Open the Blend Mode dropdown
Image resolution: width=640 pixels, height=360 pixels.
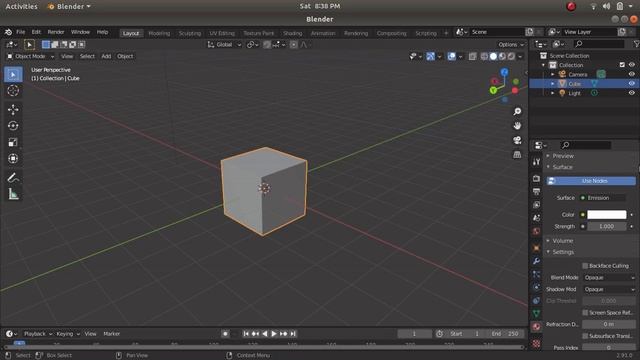coord(609,278)
